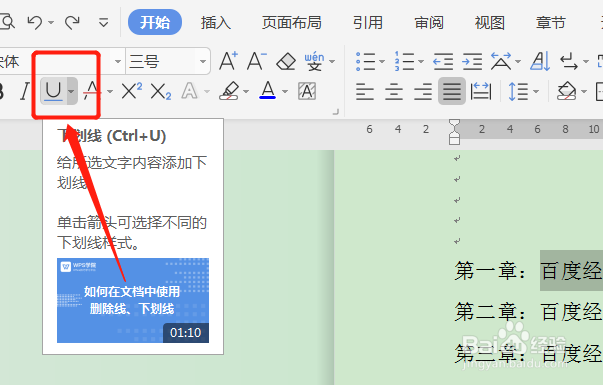Go to the 引用 tab

pos(368,23)
